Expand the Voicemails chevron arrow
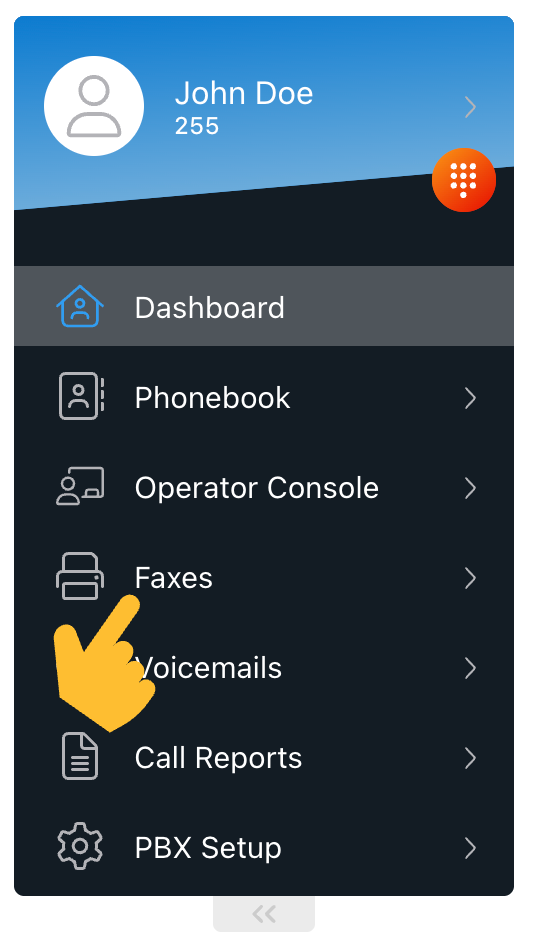The image size is (550, 952). [470, 668]
